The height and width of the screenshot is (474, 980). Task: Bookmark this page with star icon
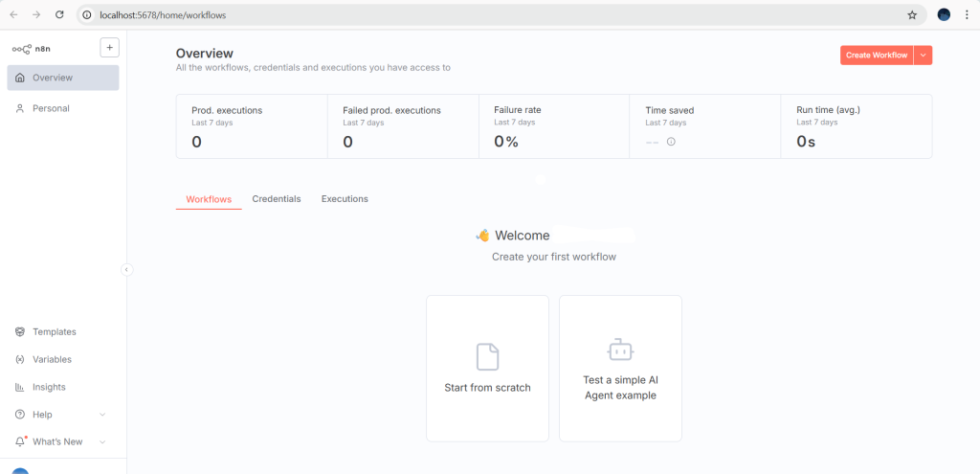tap(912, 15)
